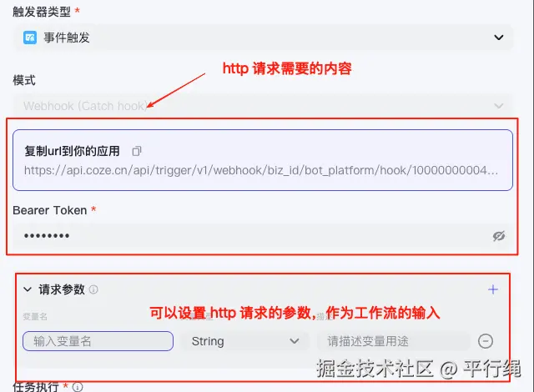Toggle Bearer Token visibility with the eye icon
534x392 pixels.
coord(499,236)
